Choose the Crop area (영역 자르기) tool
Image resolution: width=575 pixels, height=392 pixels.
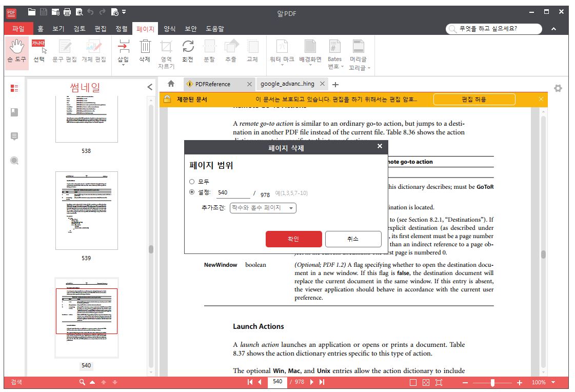(x=166, y=54)
